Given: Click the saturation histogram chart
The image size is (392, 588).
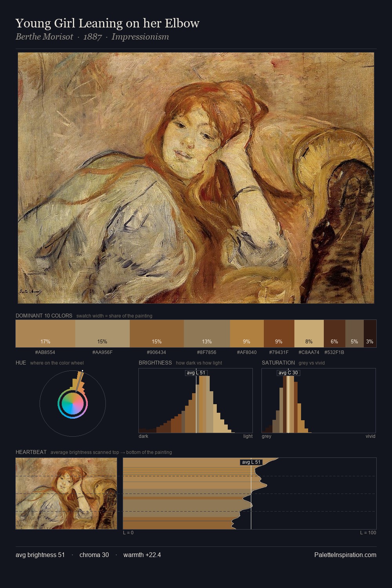Looking at the screenshot, I should pos(319,401).
